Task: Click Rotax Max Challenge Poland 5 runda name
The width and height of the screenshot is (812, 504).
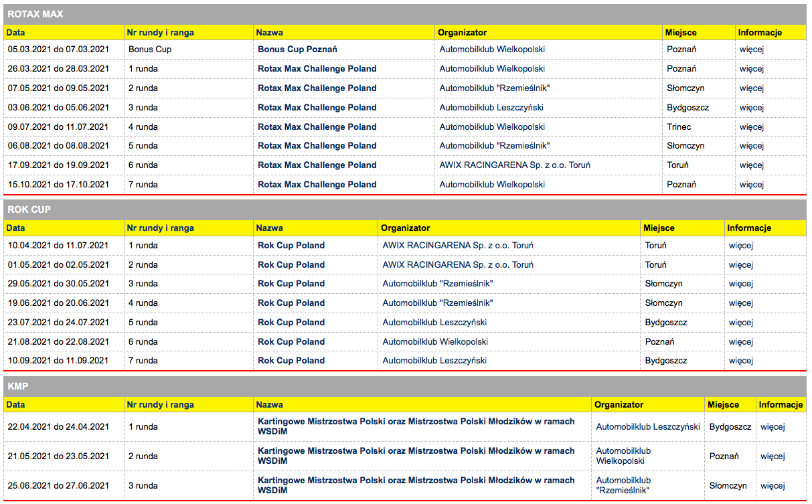Action: (317, 146)
